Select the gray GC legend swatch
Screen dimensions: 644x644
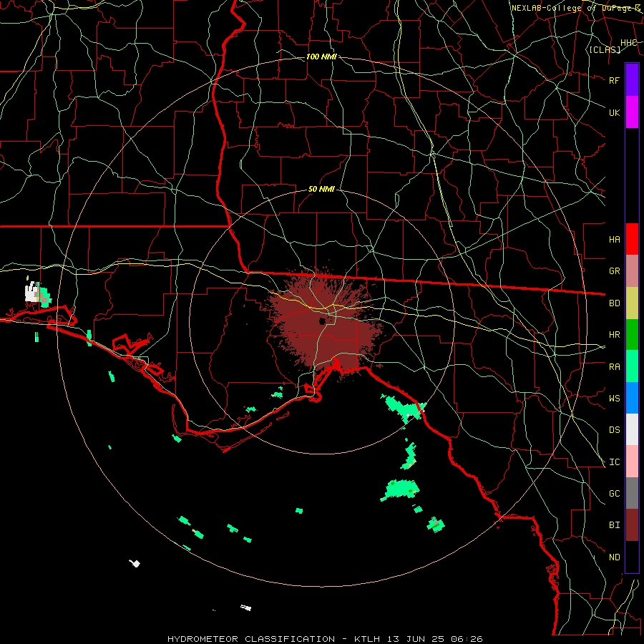[632, 493]
